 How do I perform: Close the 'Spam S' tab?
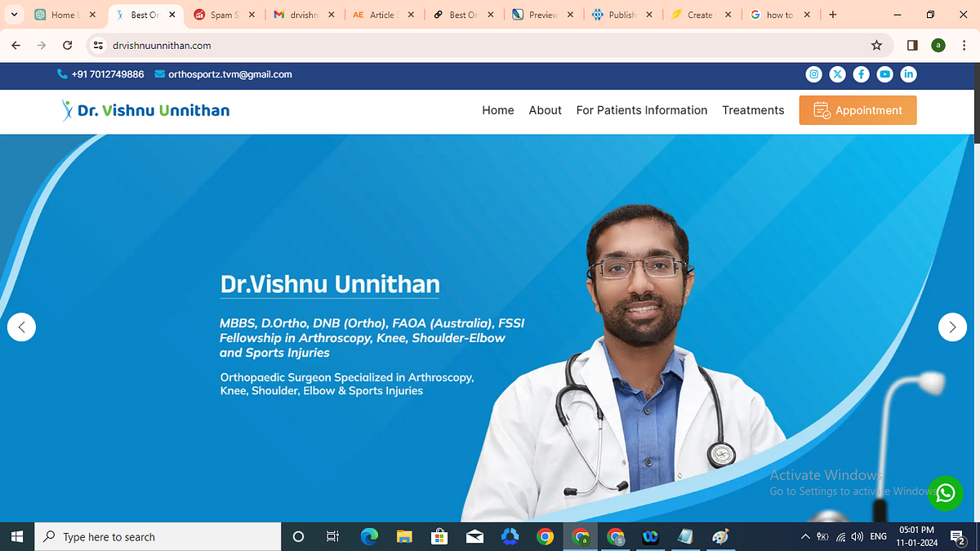251,15
